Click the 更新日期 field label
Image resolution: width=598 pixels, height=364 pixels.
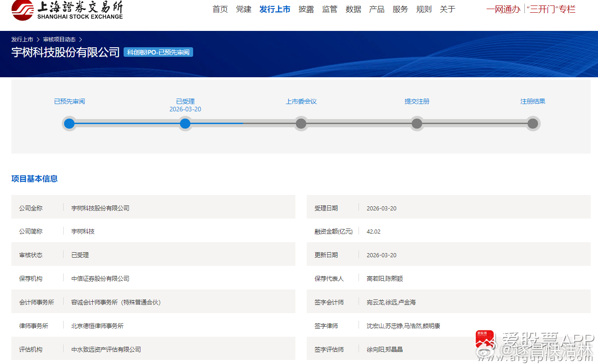click(x=326, y=255)
